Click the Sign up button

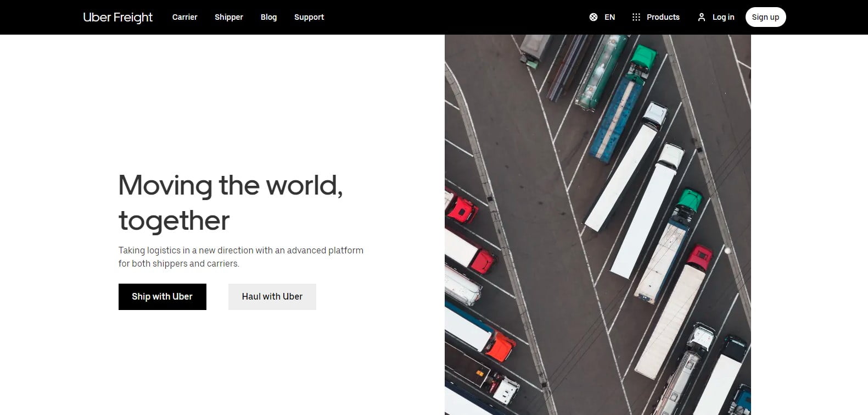[x=765, y=17]
